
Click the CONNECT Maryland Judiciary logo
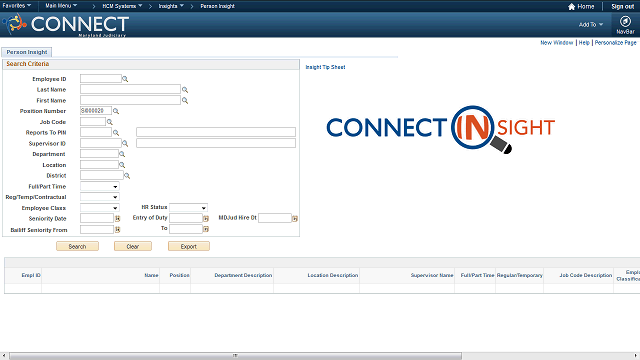[67, 25]
